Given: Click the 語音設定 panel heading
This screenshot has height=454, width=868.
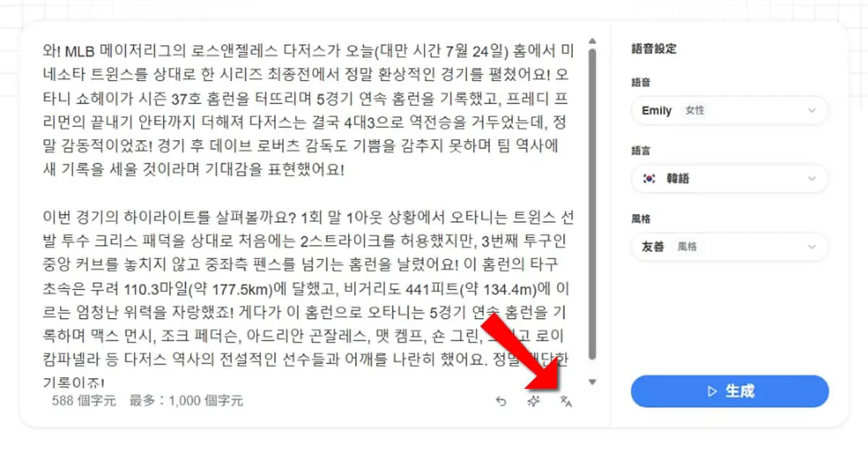Looking at the screenshot, I should tap(654, 49).
